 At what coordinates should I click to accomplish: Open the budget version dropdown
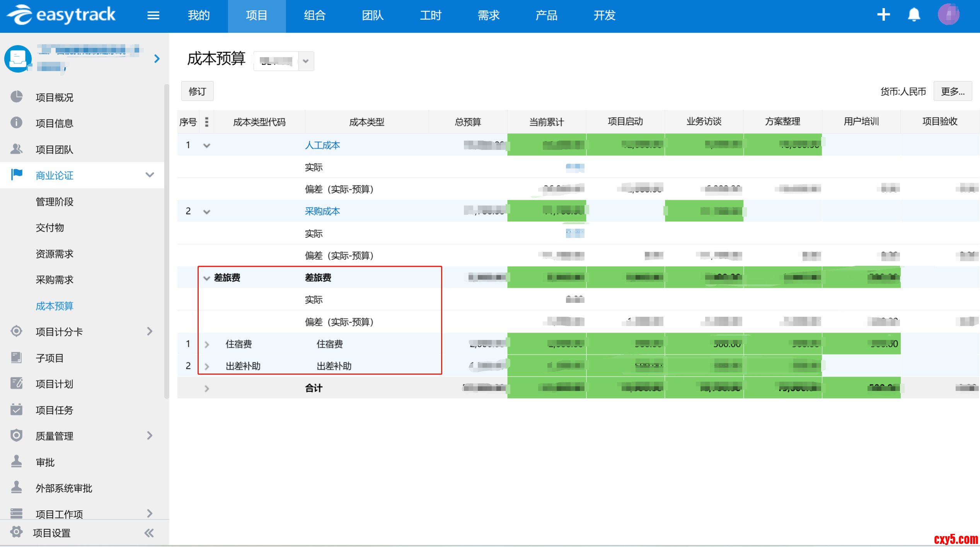point(305,61)
